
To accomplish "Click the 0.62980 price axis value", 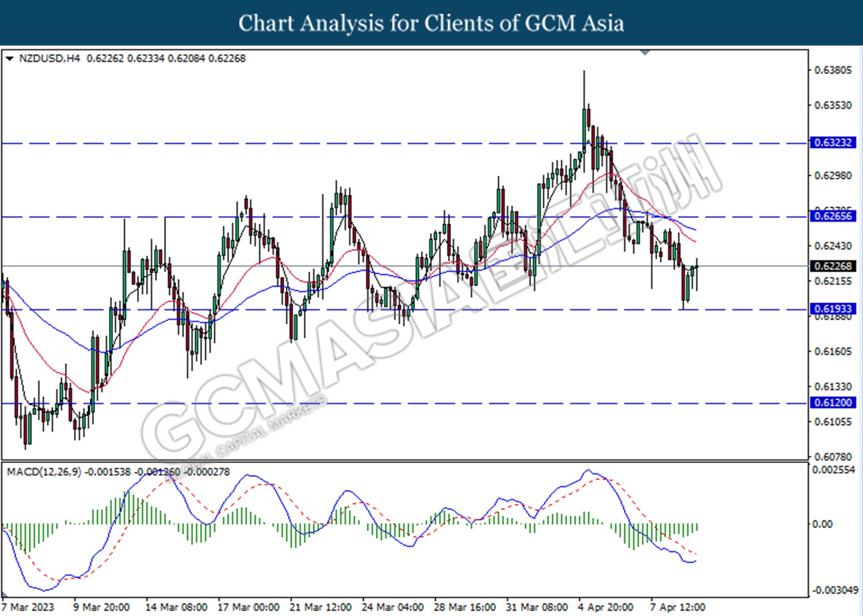I will [x=833, y=176].
